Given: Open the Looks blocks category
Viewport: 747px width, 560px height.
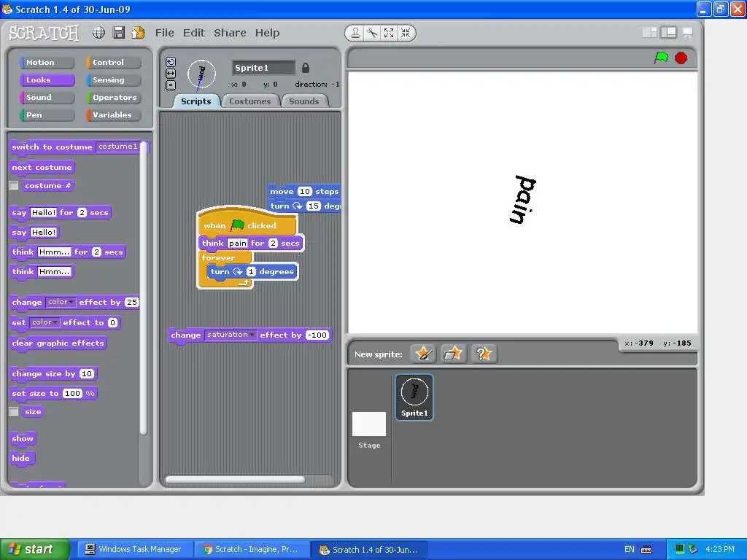Looking at the screenshot, I should (x=47, y=80).
